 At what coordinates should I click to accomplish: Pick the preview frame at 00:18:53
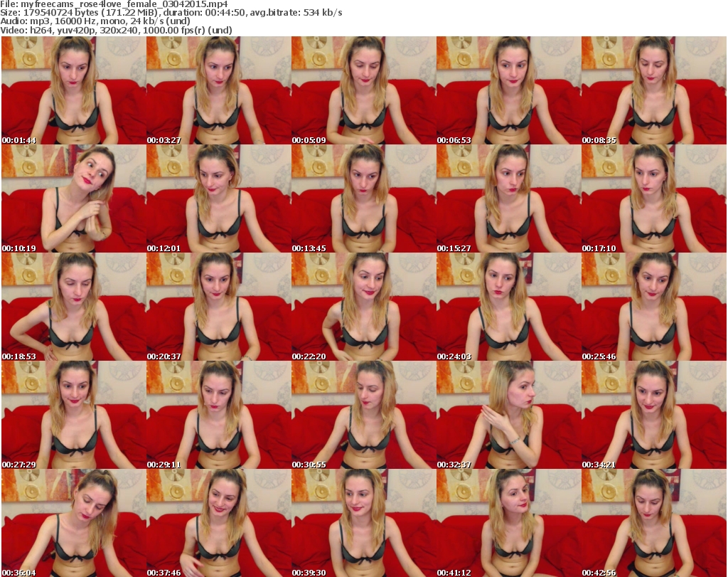[74, 307]
